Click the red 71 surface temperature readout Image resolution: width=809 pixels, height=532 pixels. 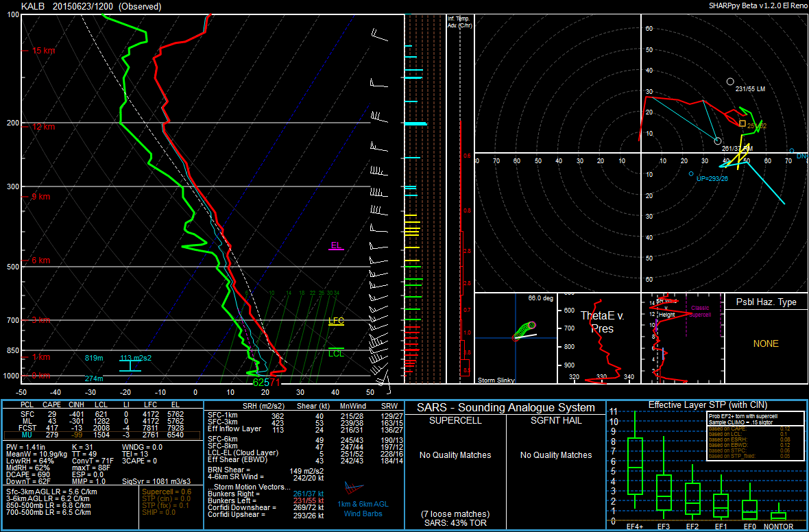coord(274,383)
